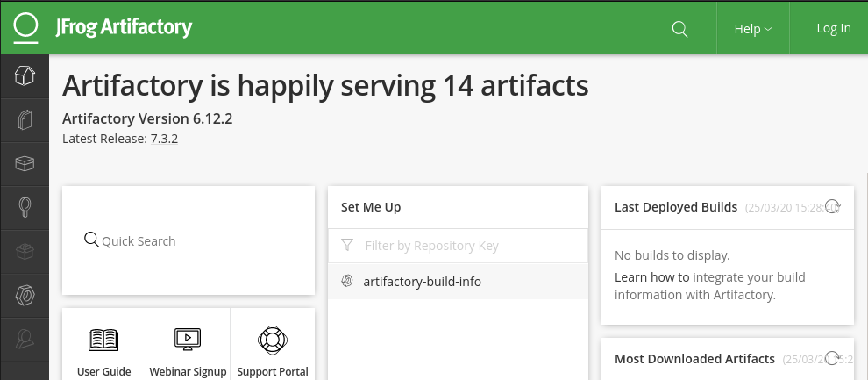Viewport: 868px width, 380px height.
Task: Click the Quick Search field
Action: [188, 240]
